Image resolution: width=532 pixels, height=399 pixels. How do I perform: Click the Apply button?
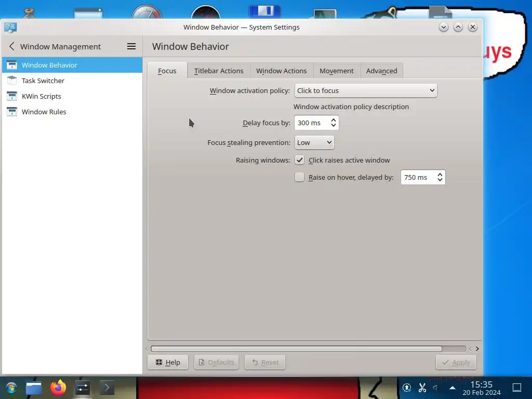pos(456,362)
